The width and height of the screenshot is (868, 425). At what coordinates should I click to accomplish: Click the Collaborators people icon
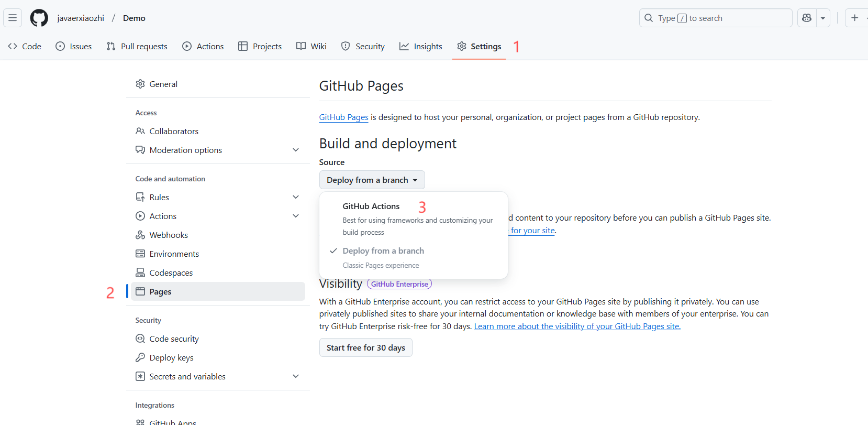click(x=140, y=131)
